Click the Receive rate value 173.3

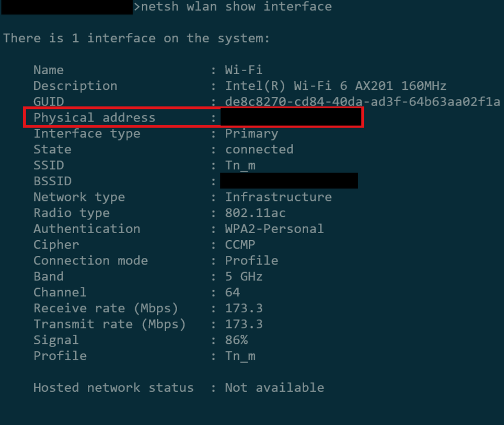(244, 308)
